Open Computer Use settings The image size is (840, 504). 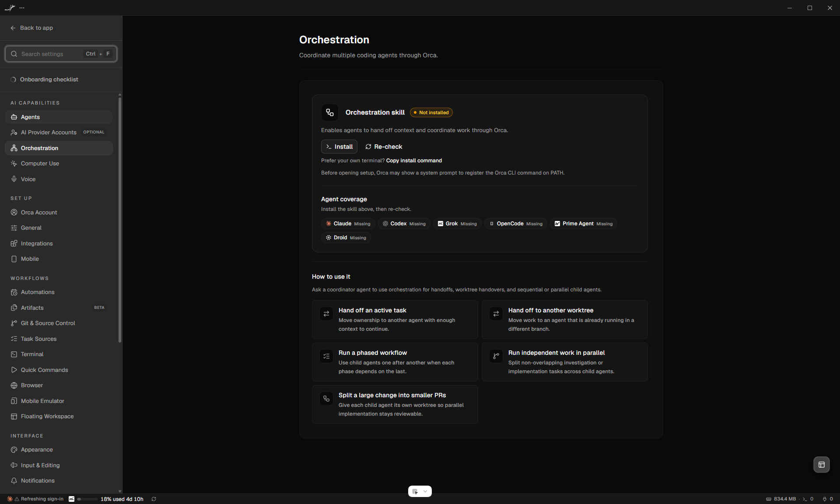click(x=59, y=164)
